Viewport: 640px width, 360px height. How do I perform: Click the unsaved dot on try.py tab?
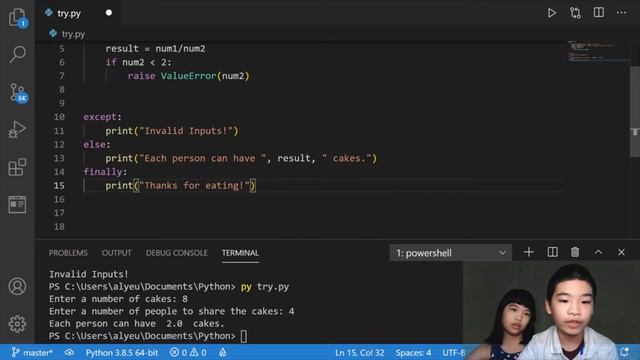pyautogui.click(x=109, y=13)
